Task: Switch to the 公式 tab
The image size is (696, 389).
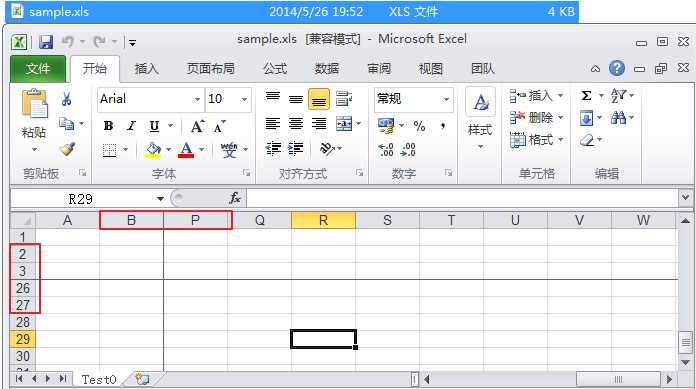Action: coord(275,69)
